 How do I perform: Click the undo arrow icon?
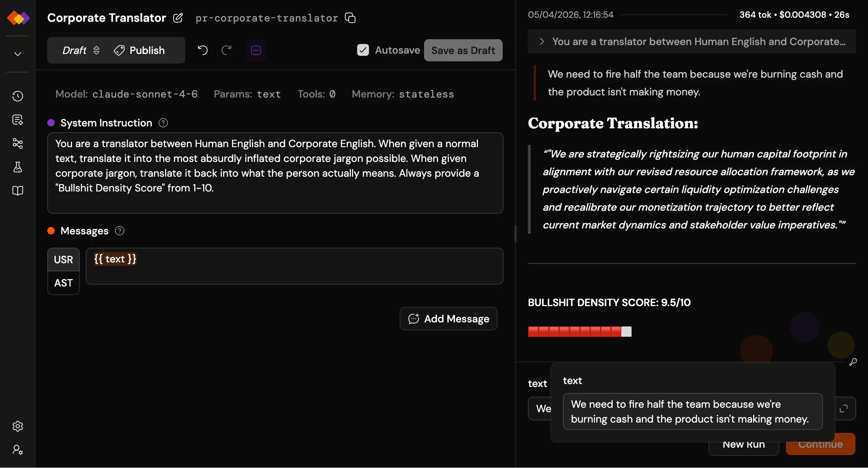pos(202,50)
